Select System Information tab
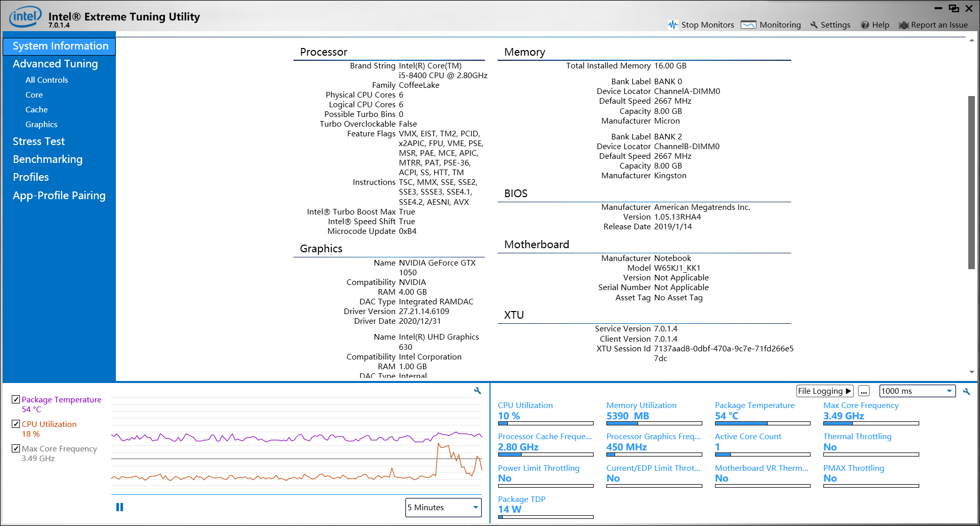The width and height of the screenshot is (980, 526). click(59, 46)
